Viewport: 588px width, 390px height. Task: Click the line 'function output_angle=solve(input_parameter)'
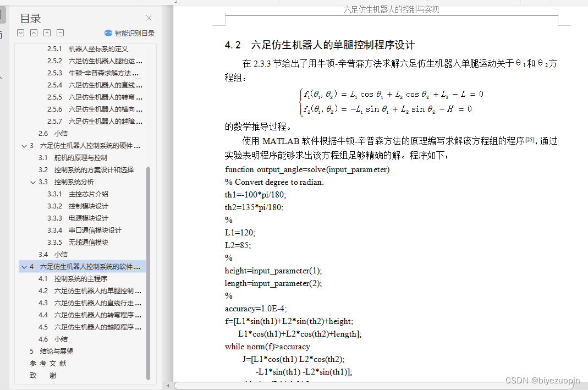coord(307,169)
